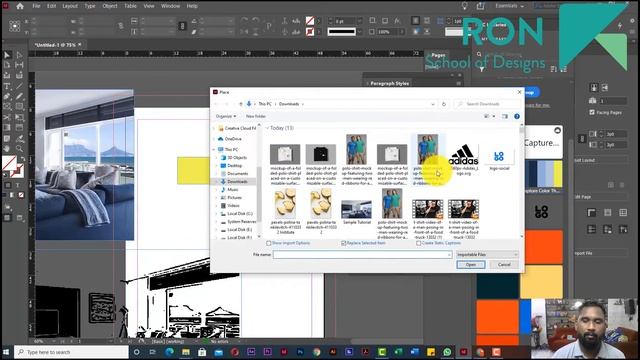Select the Hand tool

point(7,149)
